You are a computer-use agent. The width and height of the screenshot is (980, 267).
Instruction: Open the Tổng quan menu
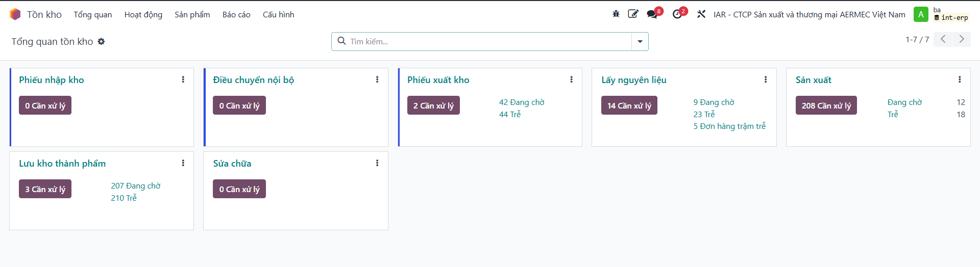pyautogui.click(x=93, y=15)
